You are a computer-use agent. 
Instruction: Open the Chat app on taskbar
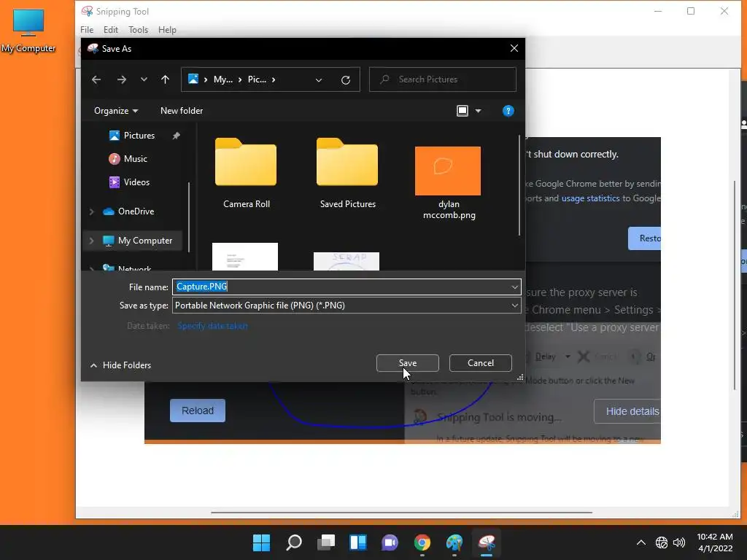[390, 542]
